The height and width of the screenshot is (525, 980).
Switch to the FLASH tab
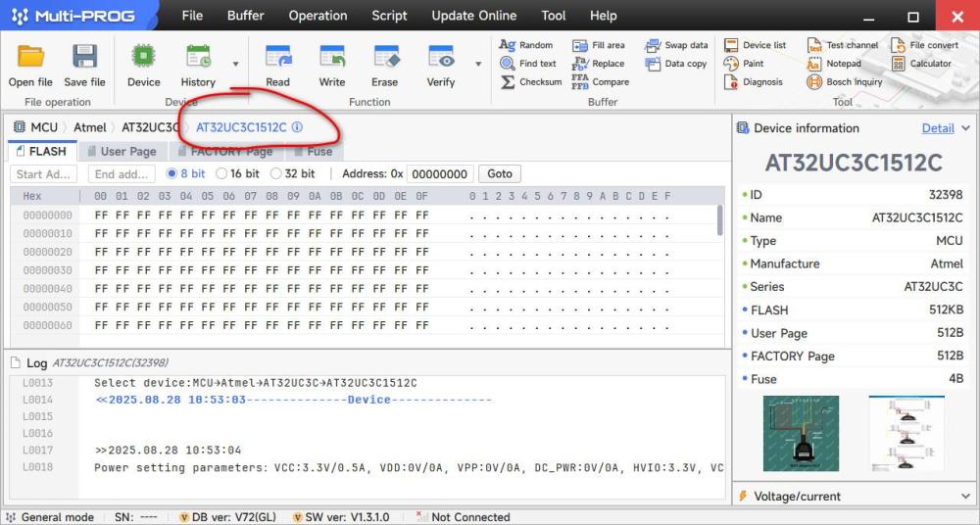tap(42, 151)
